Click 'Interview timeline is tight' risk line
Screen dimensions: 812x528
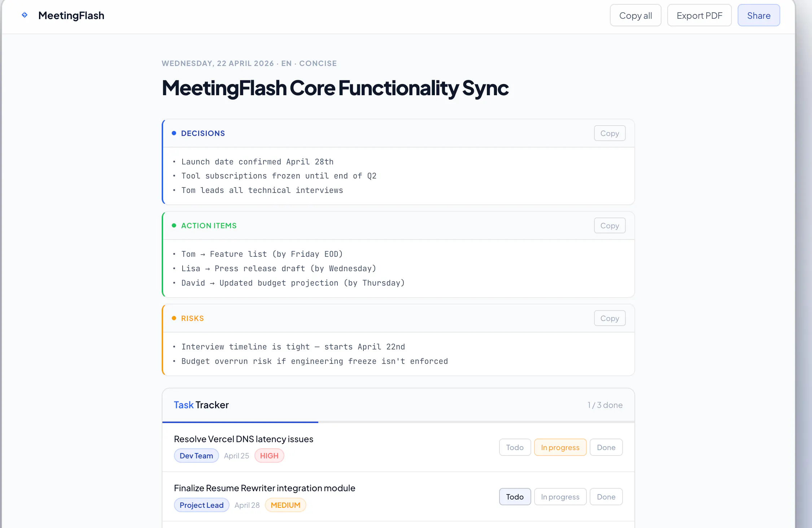(x=293, y=347)
